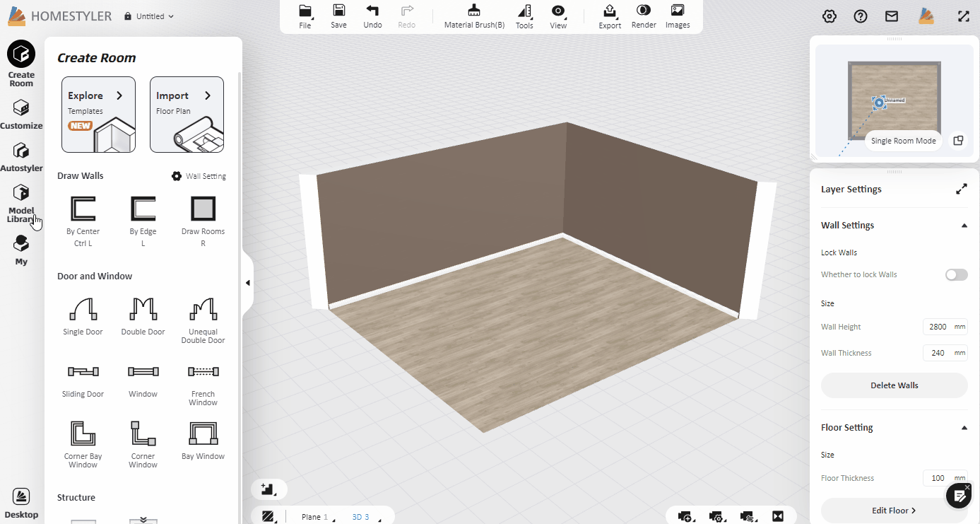Choose the Bay Window element
The height and width of the screenshot is (524, 980).
click(203, 440)
